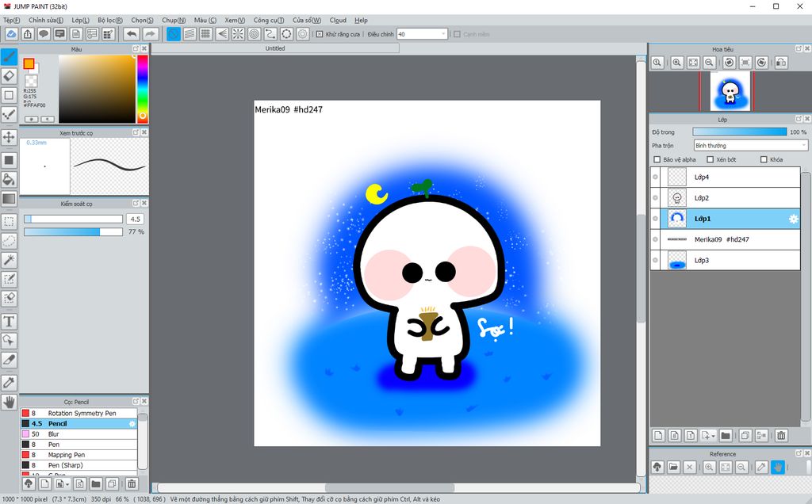Enable the Khóa checkbox
Screen dimensions: 812x504
(x=764, y=159)
